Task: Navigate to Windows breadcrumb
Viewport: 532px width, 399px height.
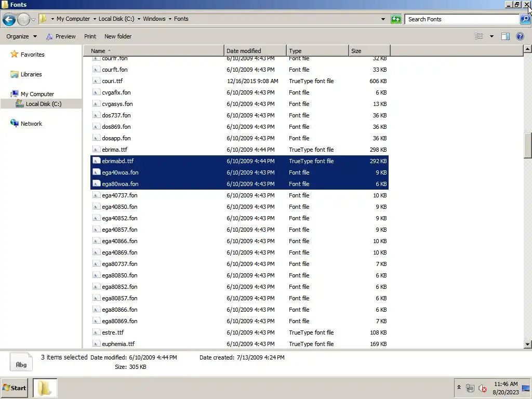Action: (x=154, y=19)
